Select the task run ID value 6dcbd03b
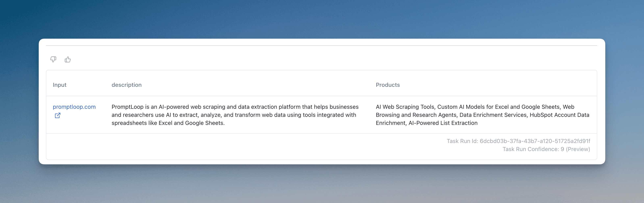644x203 pixels. (535, 141)
